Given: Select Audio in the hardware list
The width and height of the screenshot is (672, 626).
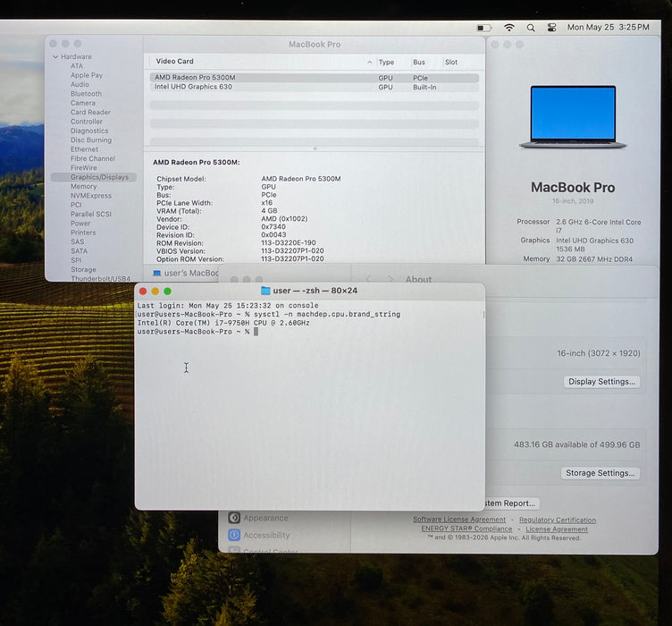Looking at the screenshot, I should coord(80,84).
